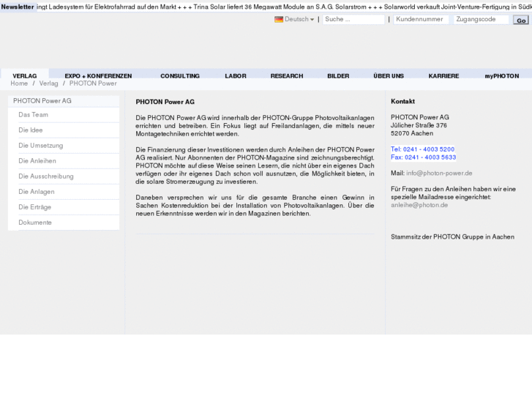532x399 pixels.
Task: Open Die Anleihen sidebar page
Action: [69, 161]
